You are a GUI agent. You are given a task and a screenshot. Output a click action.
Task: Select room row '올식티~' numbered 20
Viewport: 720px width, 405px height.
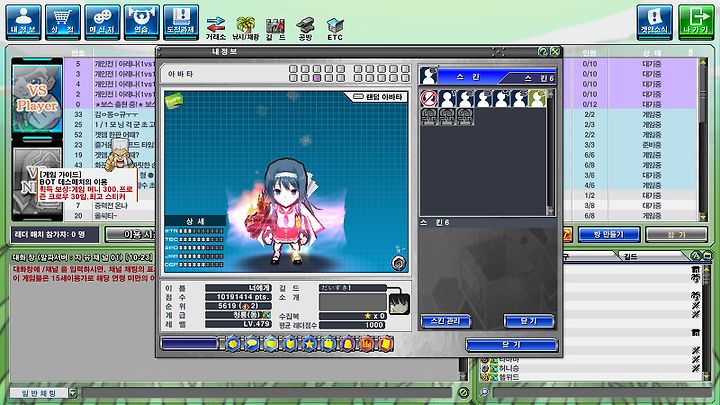pyautogui.click(x=111, y=215)
